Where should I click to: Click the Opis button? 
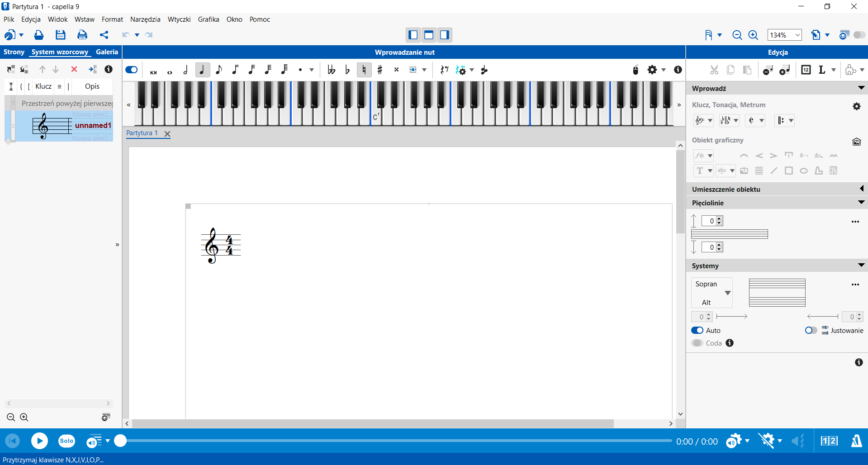point(92,86)
